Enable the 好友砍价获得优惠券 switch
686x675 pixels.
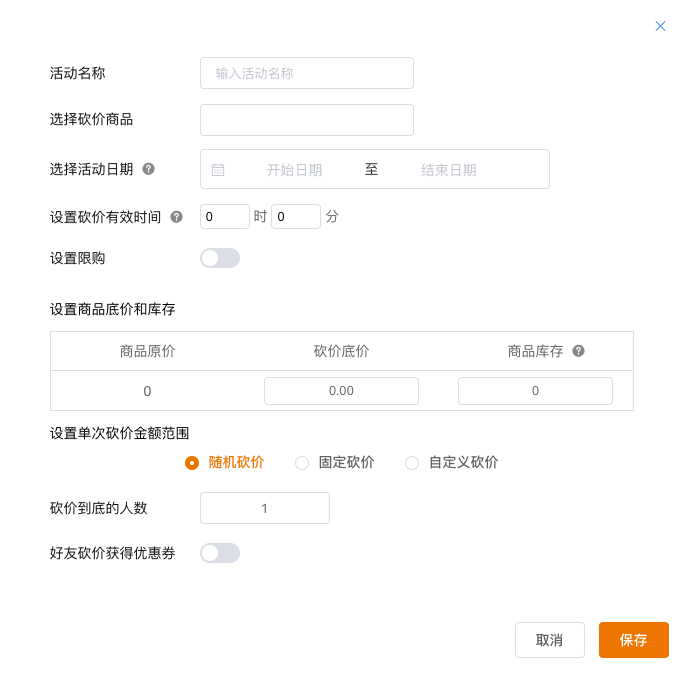coord(220,553)
